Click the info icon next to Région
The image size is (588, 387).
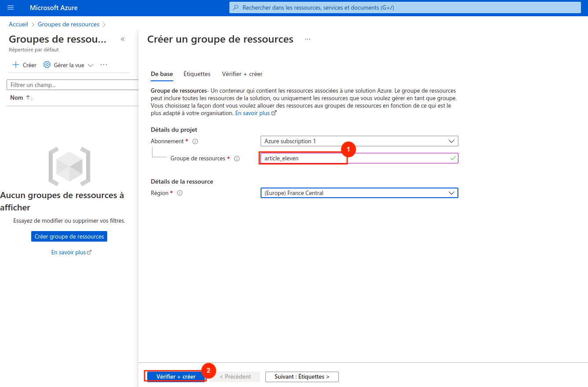[x=180, y=192]
